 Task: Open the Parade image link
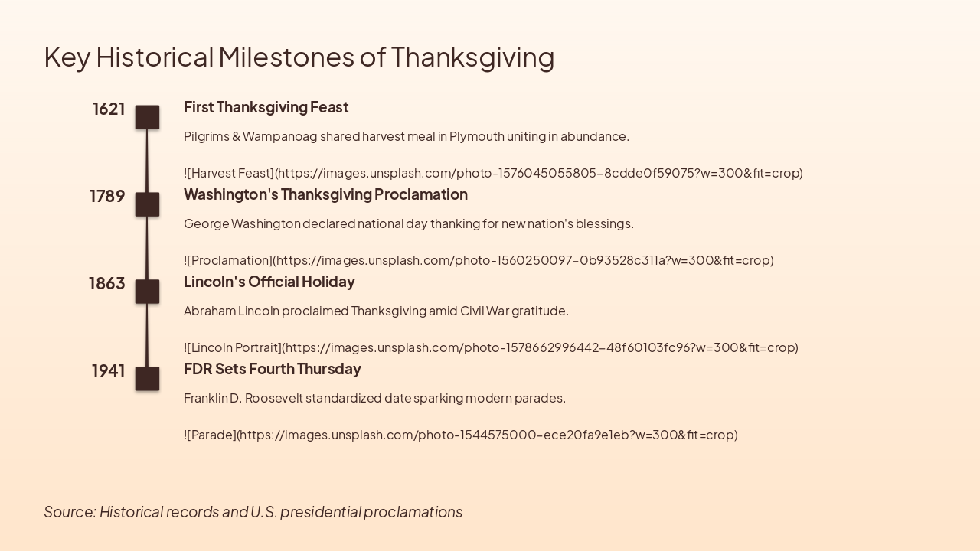(460, 435)
